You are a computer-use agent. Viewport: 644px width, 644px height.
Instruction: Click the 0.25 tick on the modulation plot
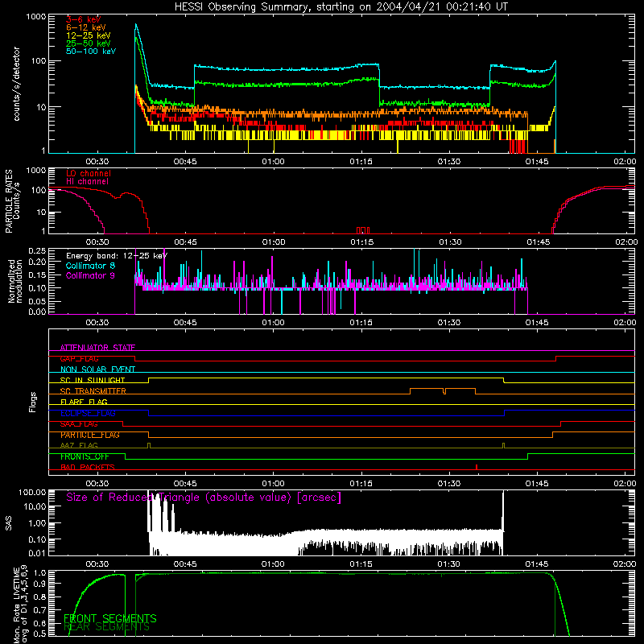click(x=37, y=250)
